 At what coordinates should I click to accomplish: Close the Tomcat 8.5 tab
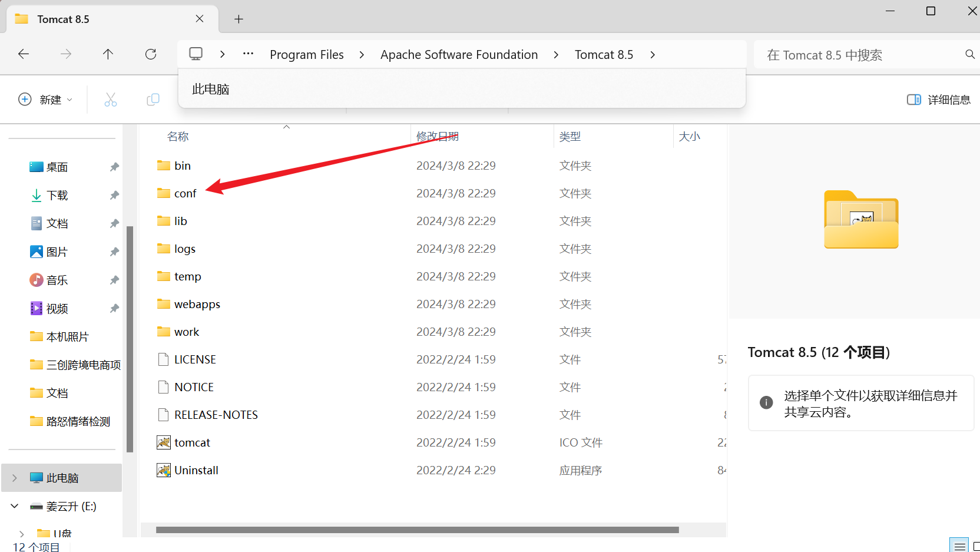click(200, 19)
